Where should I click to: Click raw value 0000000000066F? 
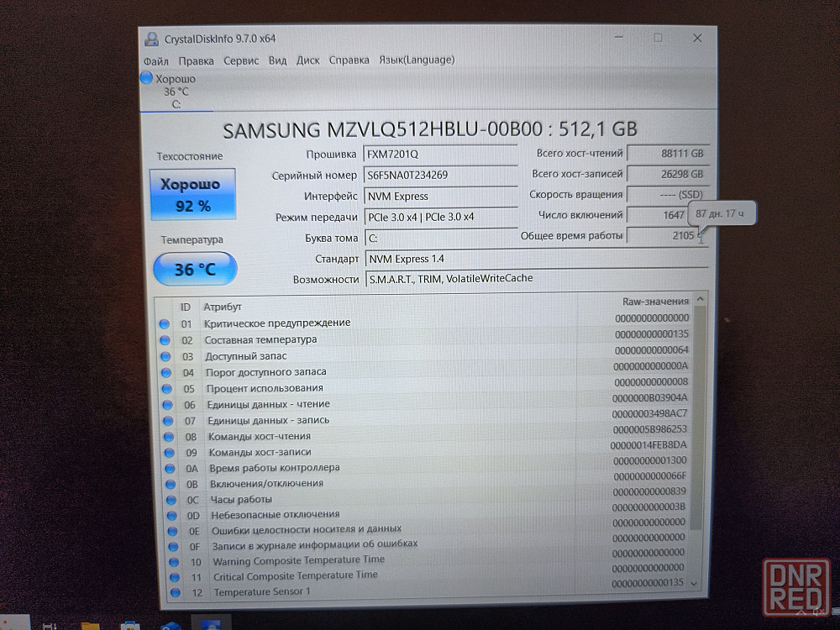coord(650,476)
